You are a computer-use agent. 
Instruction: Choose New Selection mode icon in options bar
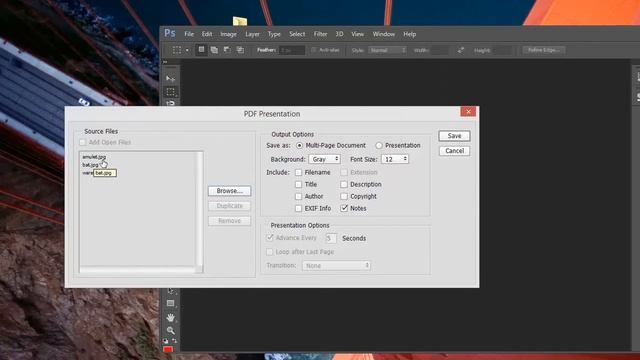(x=201, y=50)
